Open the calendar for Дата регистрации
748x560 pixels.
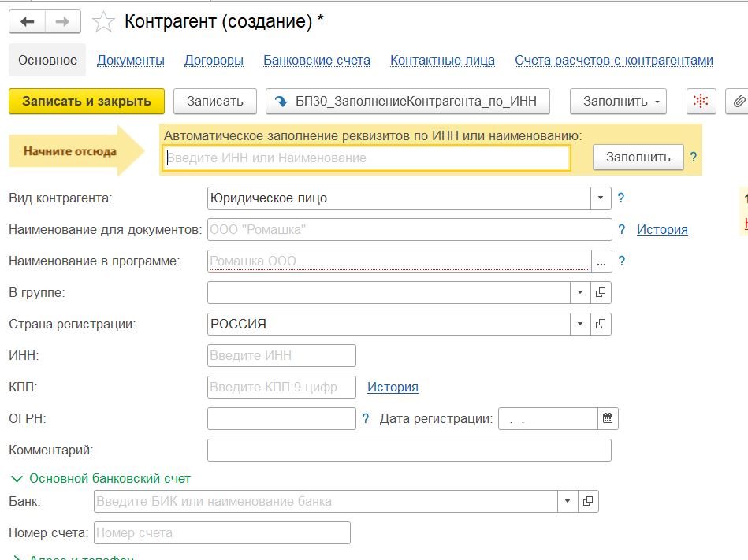tap(608, 418)
